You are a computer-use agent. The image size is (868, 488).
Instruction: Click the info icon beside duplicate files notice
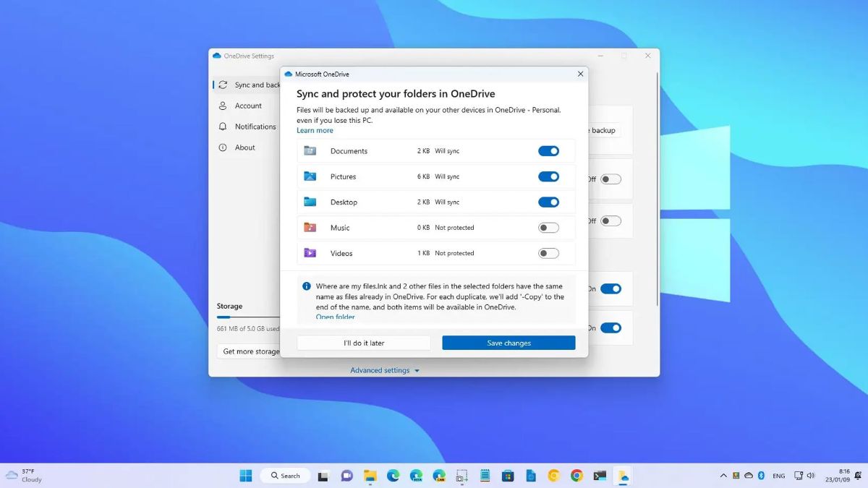coord(307,286)
